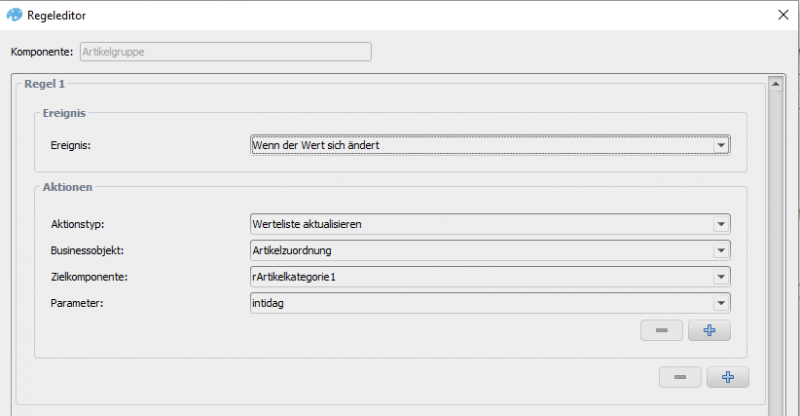800x416 pixels.
Task: Click the scrollbar up arrow
Action: (x=776, y=83)
